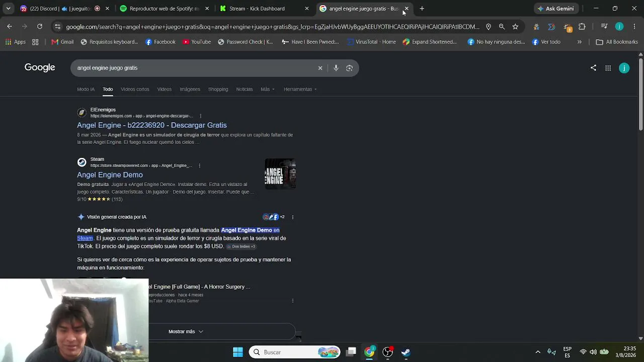
Task: Expand the tab search dropdown arrow
Action: (8, 9)
